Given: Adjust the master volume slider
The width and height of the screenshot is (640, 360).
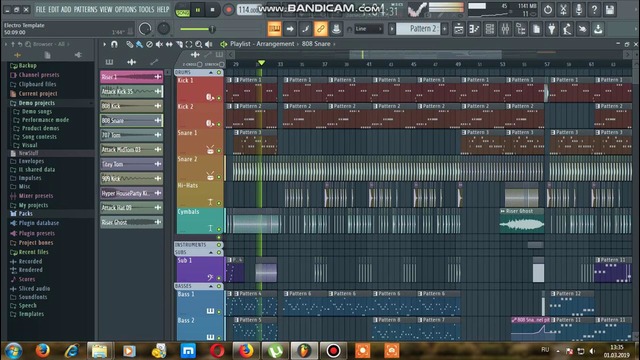Looking at the screenshot, I should click(198, 29).
